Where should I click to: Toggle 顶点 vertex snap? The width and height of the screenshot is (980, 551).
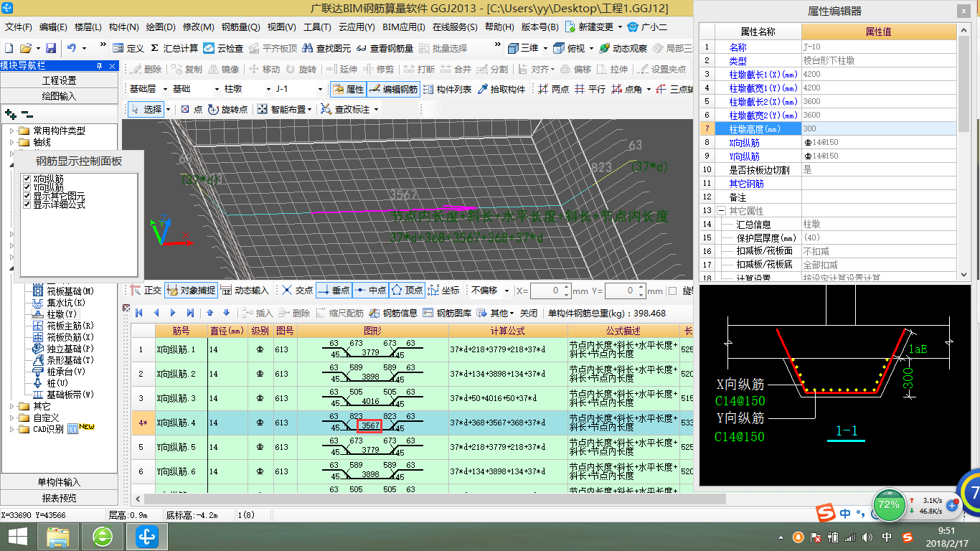coord(407,291)
